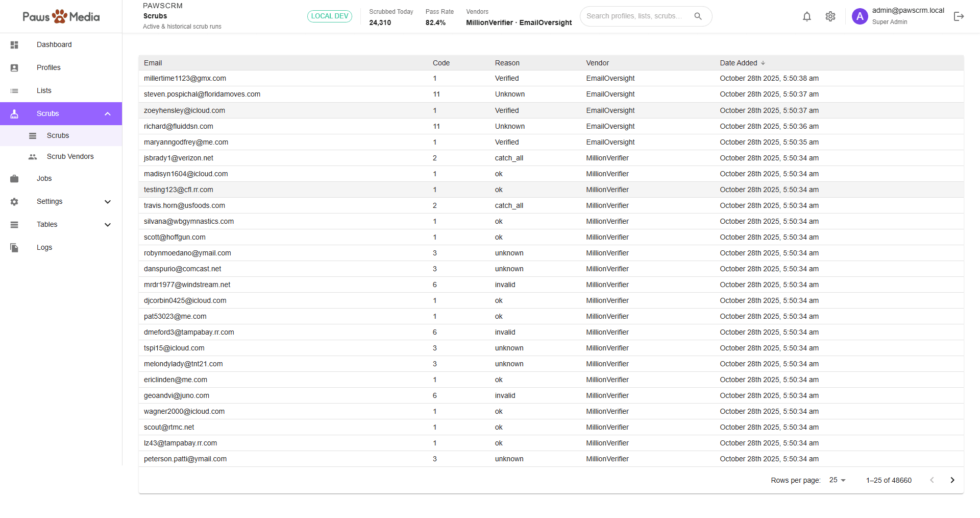Sort by the Date Added column header

[x=738, y=63]
